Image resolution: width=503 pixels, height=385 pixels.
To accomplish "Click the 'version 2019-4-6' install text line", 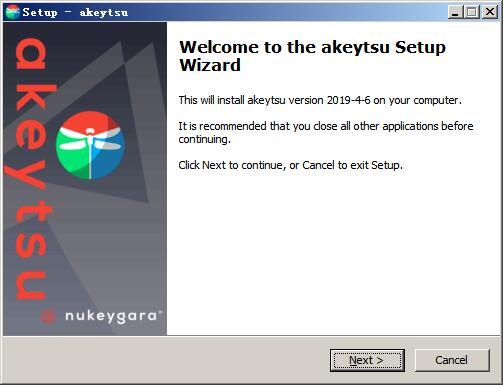I will [x=320, y=100].
